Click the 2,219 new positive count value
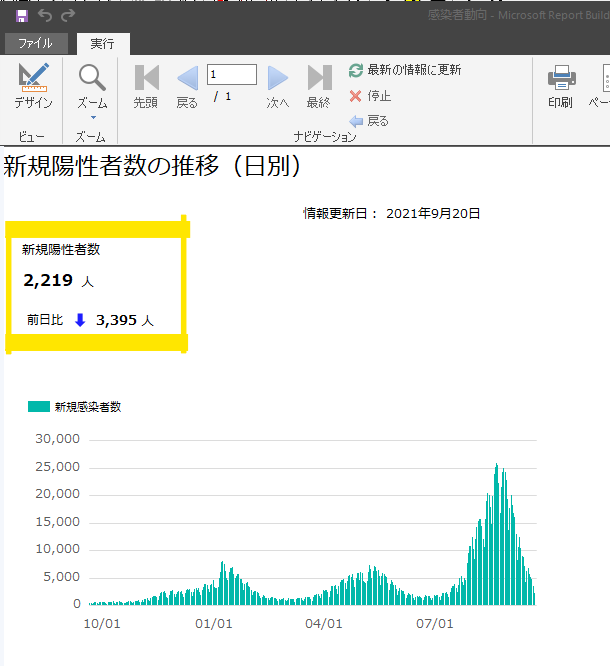The width and height of the screenshot is (610, 666). pos(48,281)
